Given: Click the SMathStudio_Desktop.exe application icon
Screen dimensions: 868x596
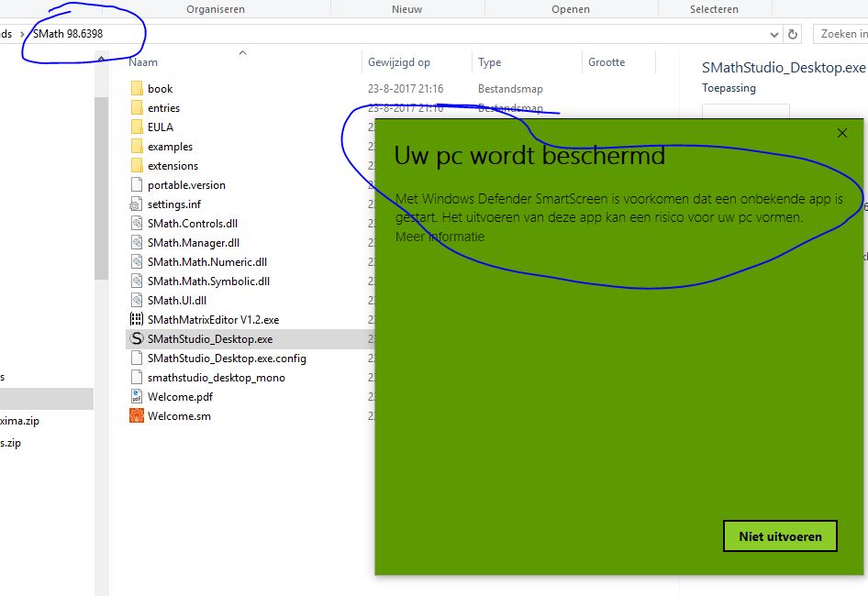Looking at the screenshot, I should [137, 339].
